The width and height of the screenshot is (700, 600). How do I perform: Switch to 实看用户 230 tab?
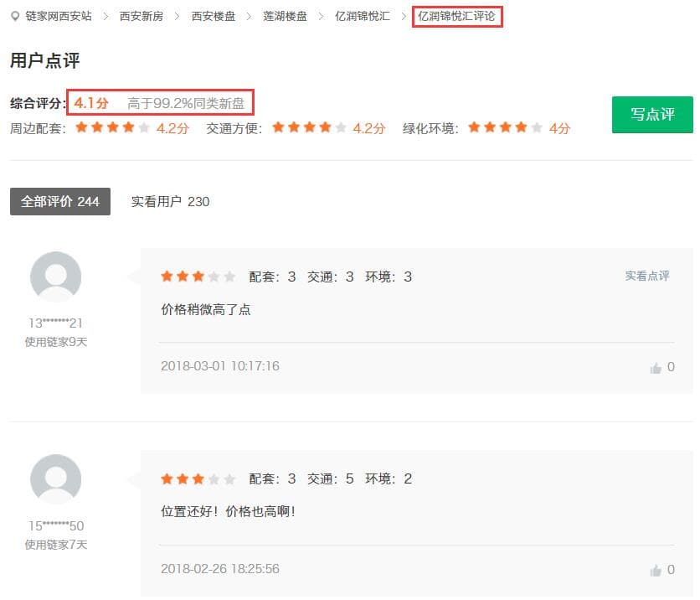[170, 201]
